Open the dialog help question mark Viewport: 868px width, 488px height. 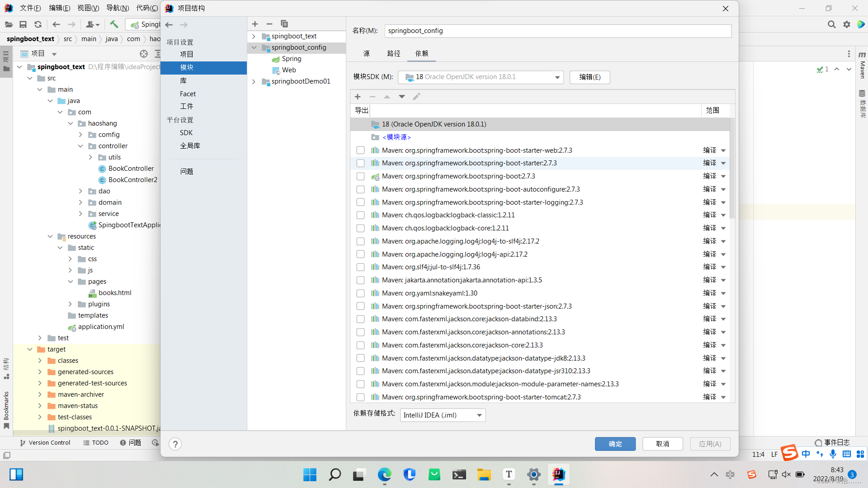tap(175, 444)
